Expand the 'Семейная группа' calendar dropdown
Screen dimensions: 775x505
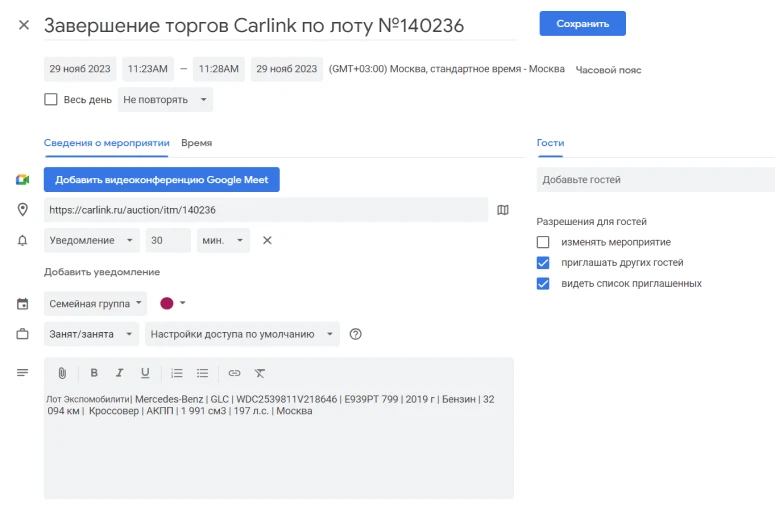(x=95, y=303)
